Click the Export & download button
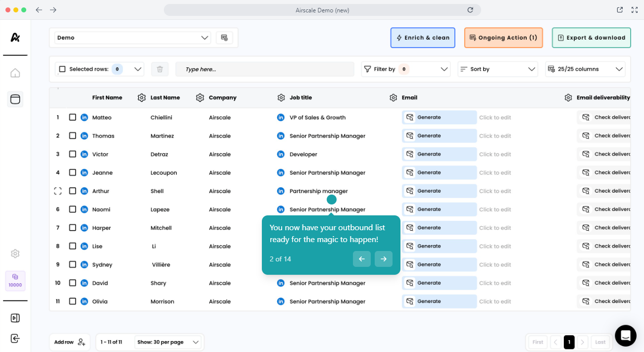Screen dimensions: 644x352 [591, 38]
